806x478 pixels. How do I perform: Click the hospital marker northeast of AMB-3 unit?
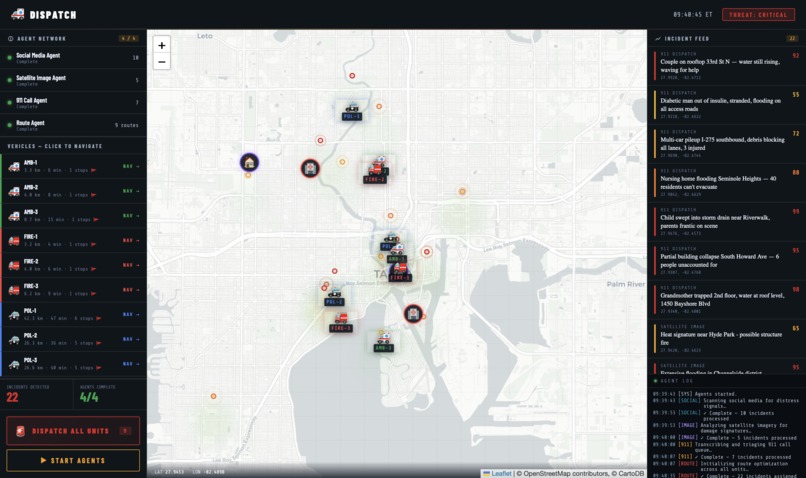413,313
